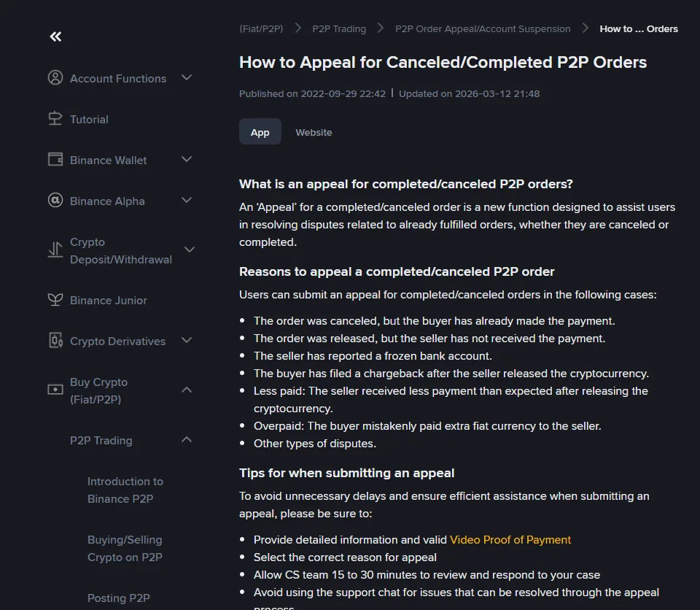
Task: Click heading Reasons to appeal
Action: pos(397,271)
